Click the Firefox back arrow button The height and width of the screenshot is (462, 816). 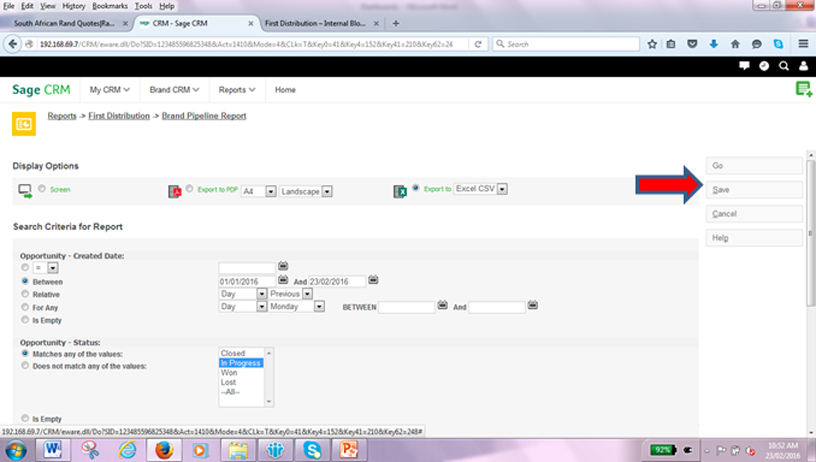coord(12,44)
